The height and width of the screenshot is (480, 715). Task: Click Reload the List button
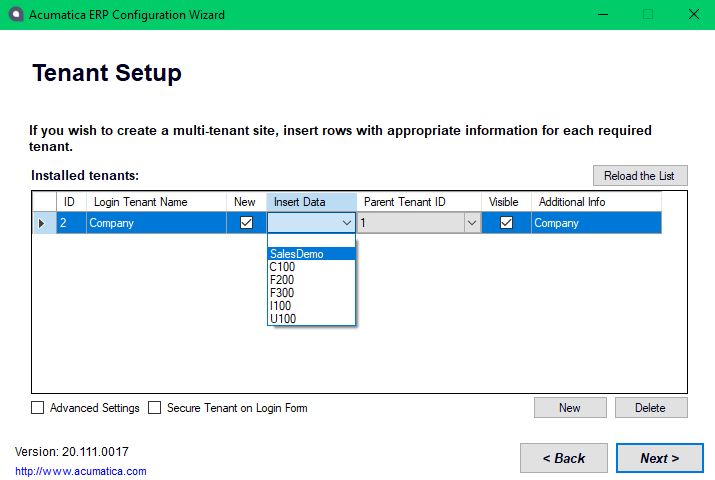pyautogui.click(x=640, y=175)
